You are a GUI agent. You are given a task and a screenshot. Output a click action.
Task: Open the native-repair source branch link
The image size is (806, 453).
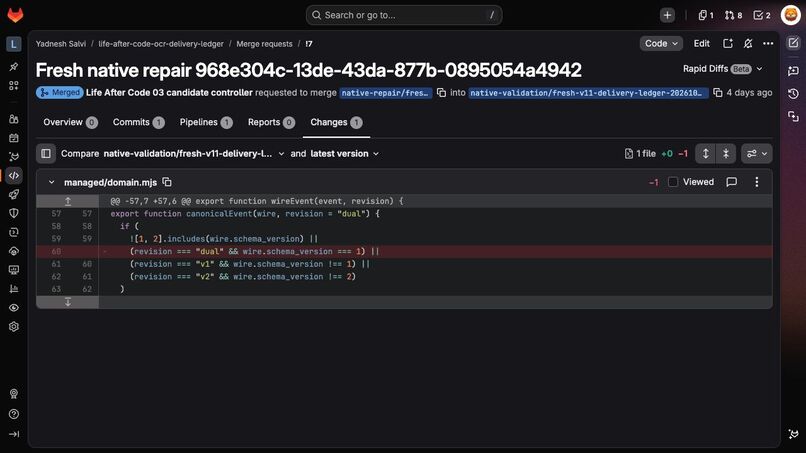tap(386, 93)
